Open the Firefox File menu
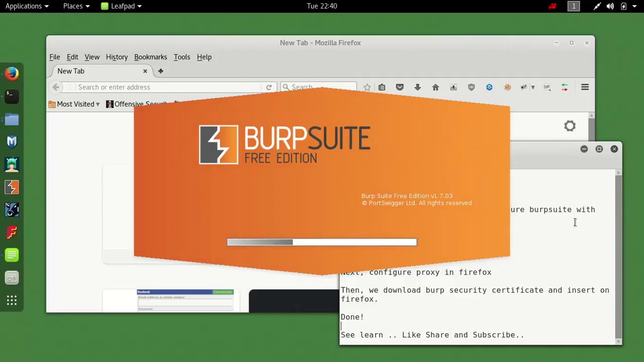Screen dimensions: 644x362 point(55,57)
